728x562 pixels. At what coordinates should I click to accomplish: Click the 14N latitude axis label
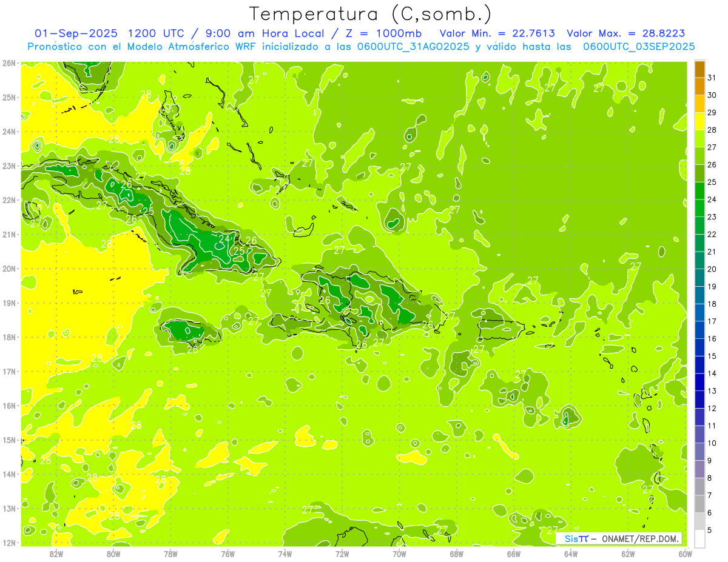(x=9, y=474)
